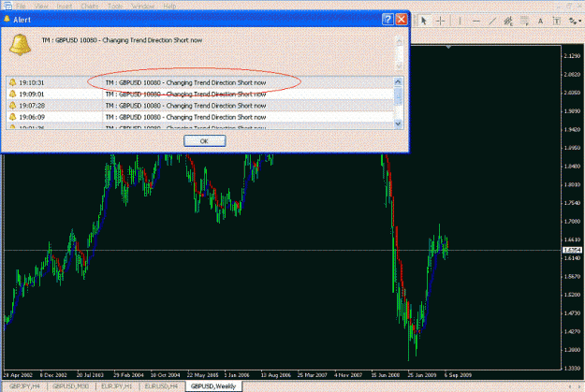Click the 2.1290 price axis label
Image resolution: width=585 pixels, height=392 pixels.
pos(572,55)
